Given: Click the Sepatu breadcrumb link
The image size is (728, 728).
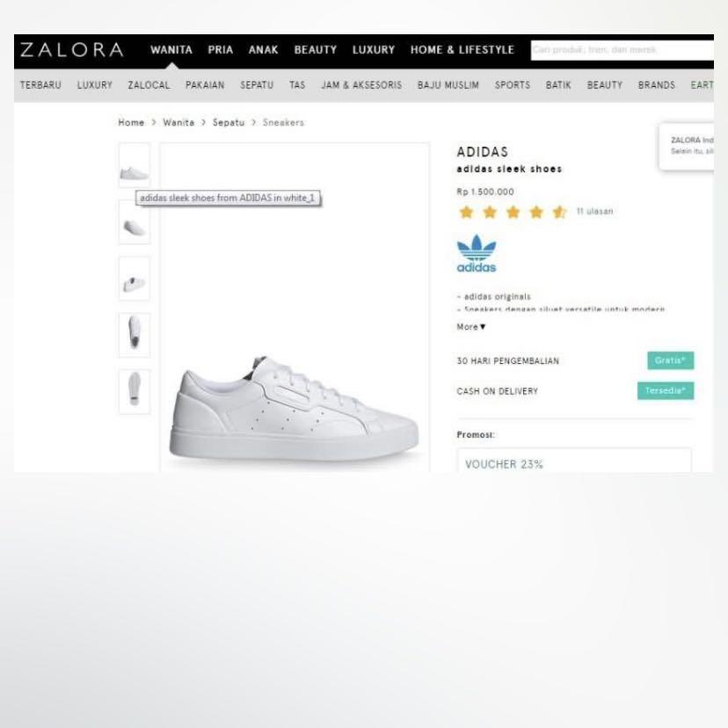Looking at the screenshot, I should [229, 122].
